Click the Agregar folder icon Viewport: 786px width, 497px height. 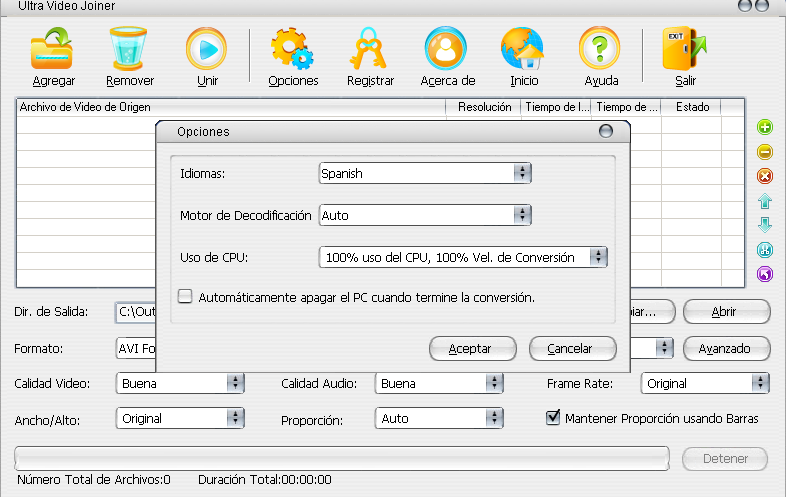[x=52, y=49]
